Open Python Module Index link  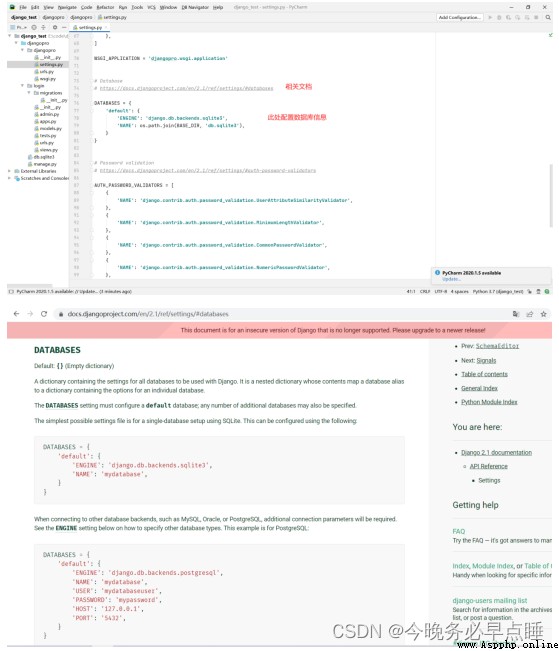[x=489, y=402]
